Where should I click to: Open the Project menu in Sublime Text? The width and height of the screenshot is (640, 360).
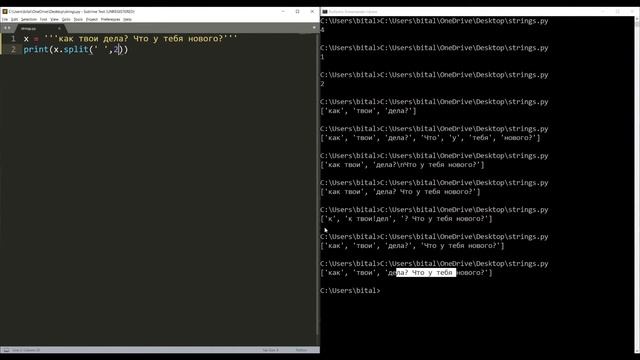click(92, 19)
